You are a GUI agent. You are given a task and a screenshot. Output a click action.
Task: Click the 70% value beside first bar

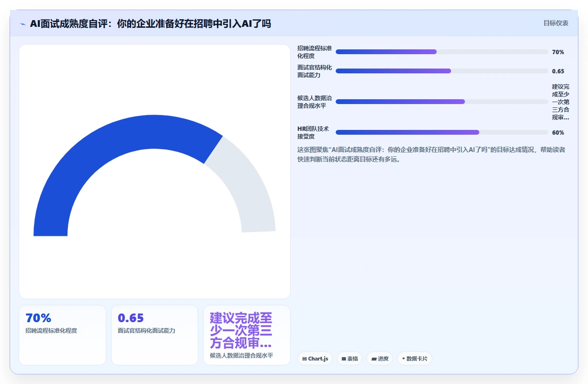point(558,52)
